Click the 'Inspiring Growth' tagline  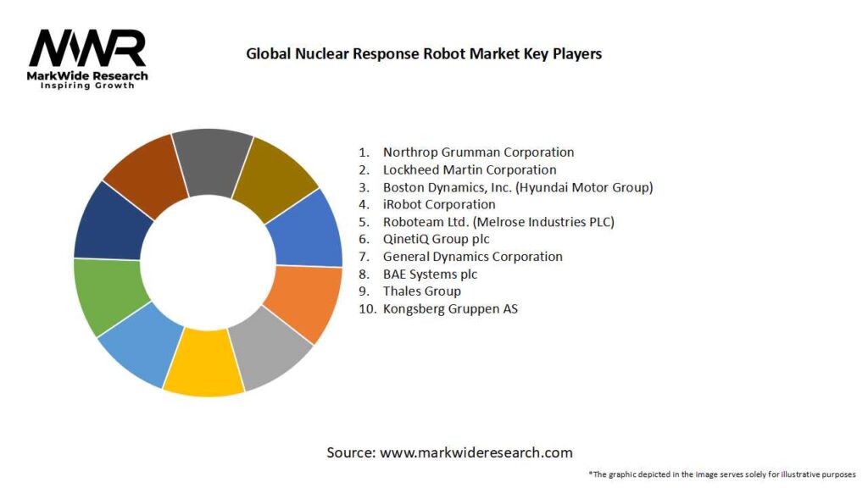(87, 86)
